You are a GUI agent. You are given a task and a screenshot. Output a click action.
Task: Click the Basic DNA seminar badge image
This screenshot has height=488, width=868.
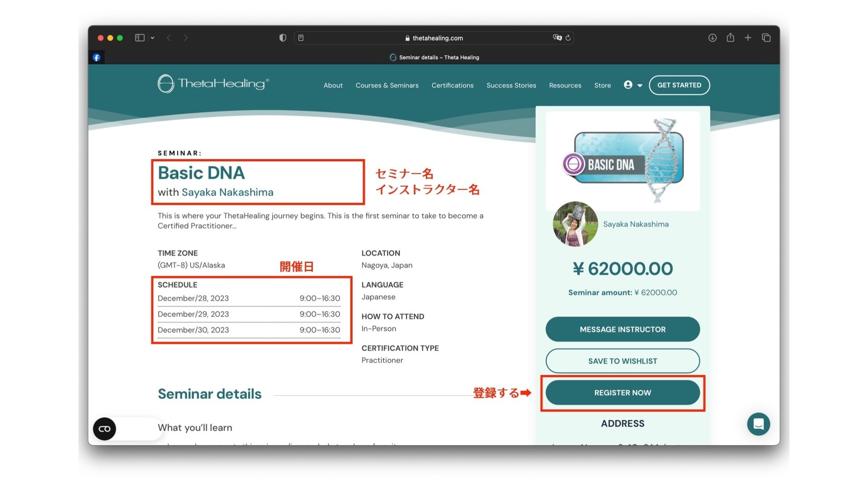pos(623,161)
